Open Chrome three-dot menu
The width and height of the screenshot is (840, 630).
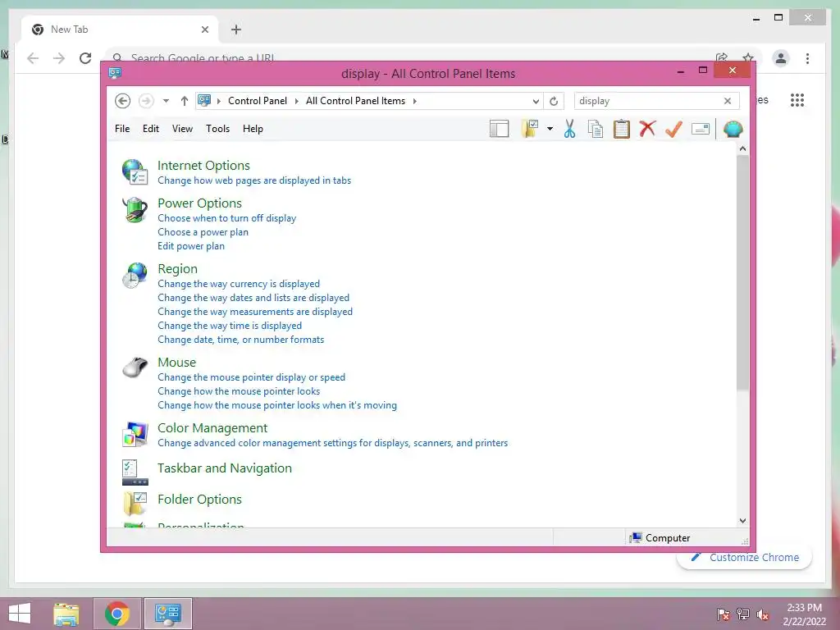(x=807, y=58)
